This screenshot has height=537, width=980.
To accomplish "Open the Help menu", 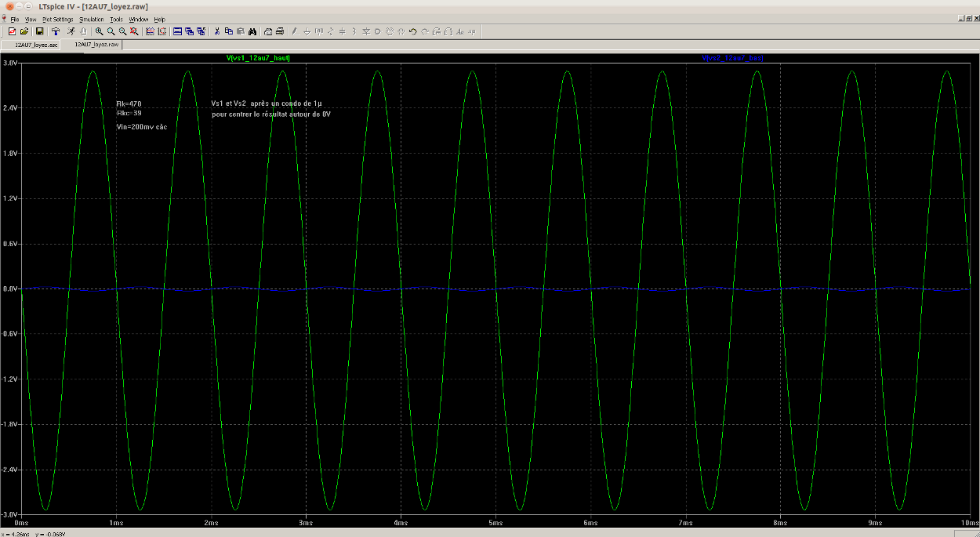I will pyautogui.click(x=160, y=19).
